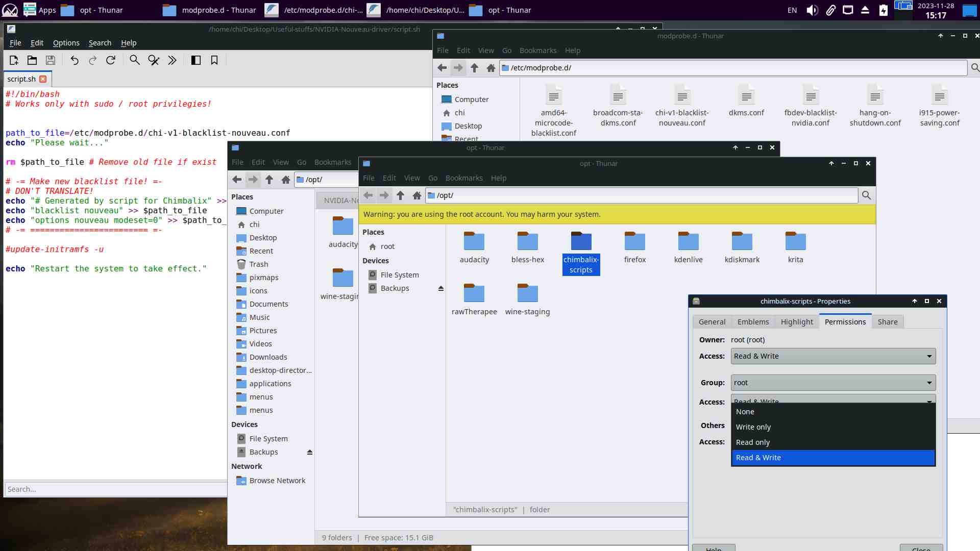Select None in the access dropdown list
The height and width of the screenshot is (551, 980).
745,412
